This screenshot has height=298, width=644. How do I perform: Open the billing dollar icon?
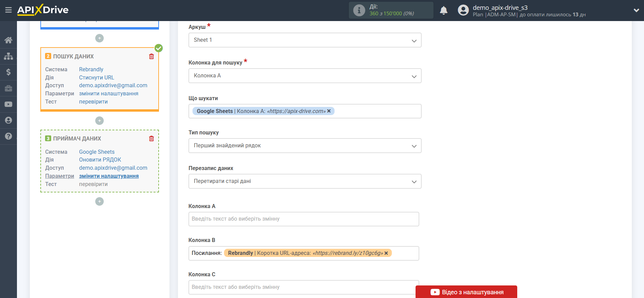(8, 72)
